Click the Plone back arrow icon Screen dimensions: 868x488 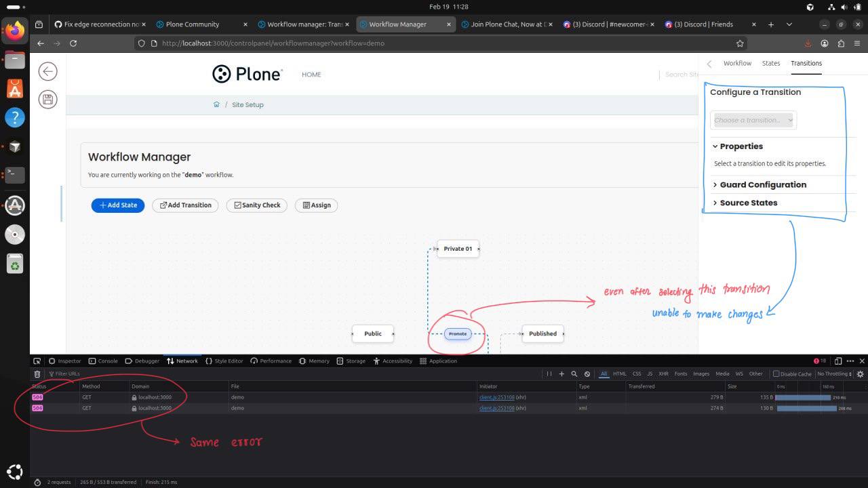point(47,72)
